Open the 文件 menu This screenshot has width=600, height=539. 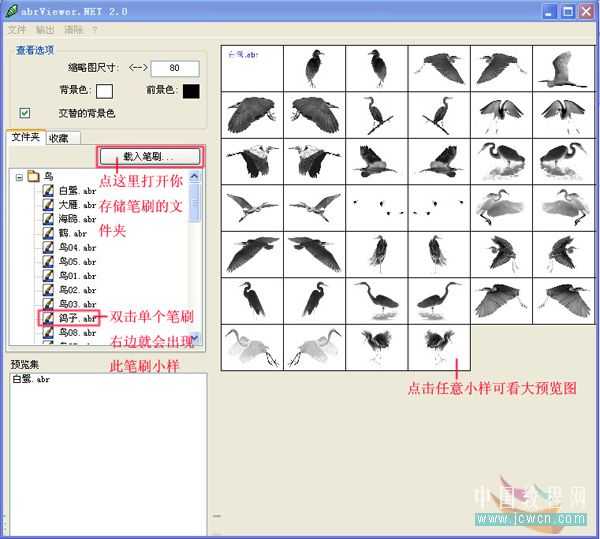[17, 30]
